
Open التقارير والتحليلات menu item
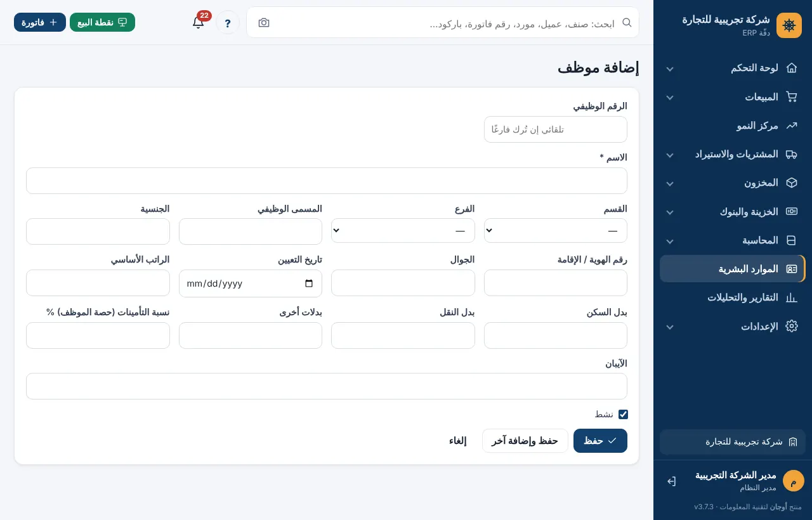[x=732, y=297]
